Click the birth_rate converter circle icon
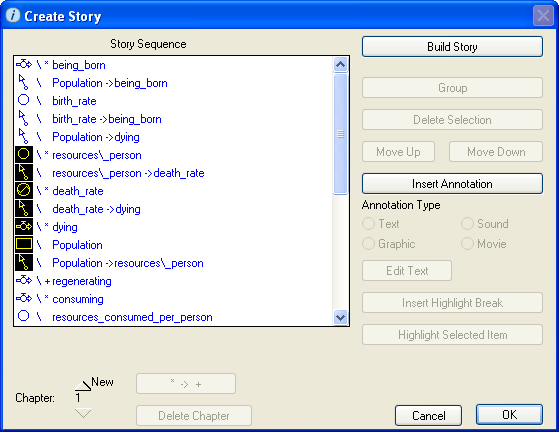This screenshot has height=432, width=559. [24, 100]
